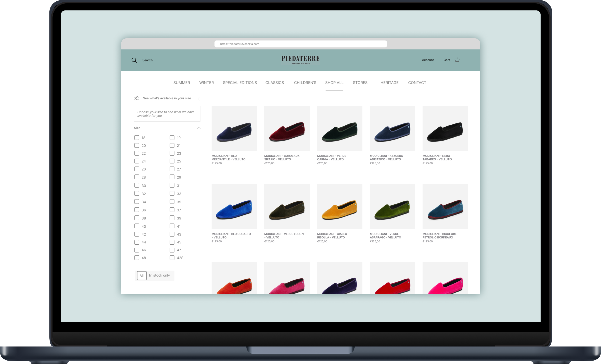Open the SUMMER menu
Screen dimensions: 601x364
182,83
